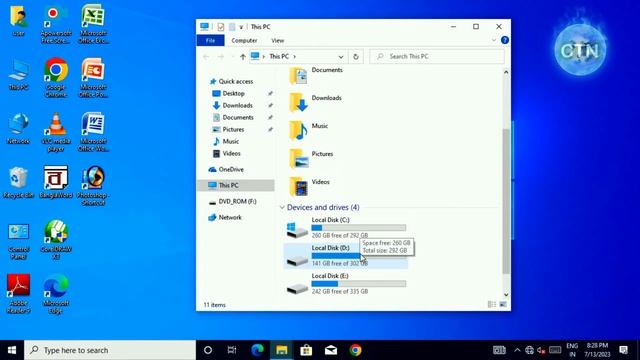Click the vertical scrollbar thumb in Explorer

[x=506, y=201]
